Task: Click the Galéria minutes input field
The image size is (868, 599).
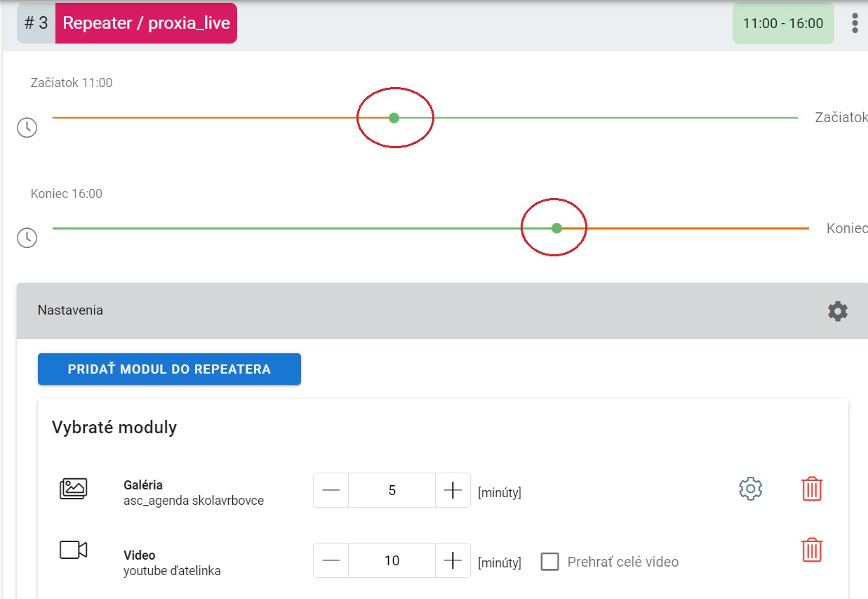Action: tap(392, 490)
